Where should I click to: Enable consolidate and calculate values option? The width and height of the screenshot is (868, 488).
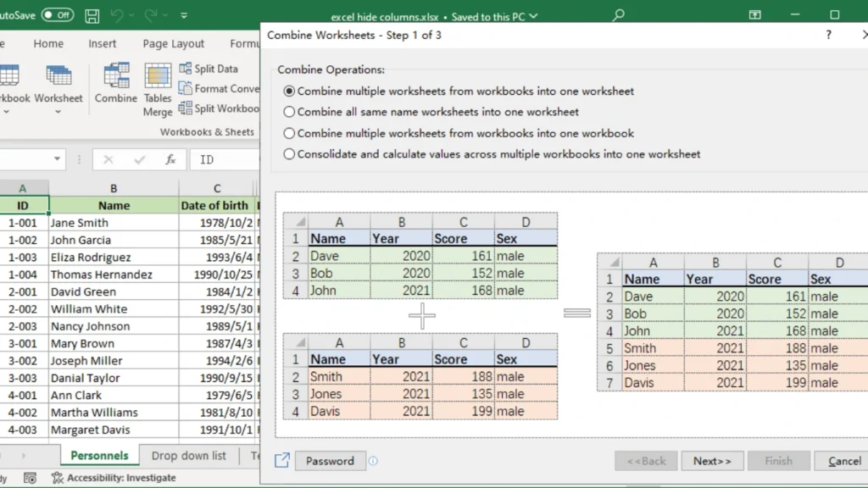click(x=289, y=154)
